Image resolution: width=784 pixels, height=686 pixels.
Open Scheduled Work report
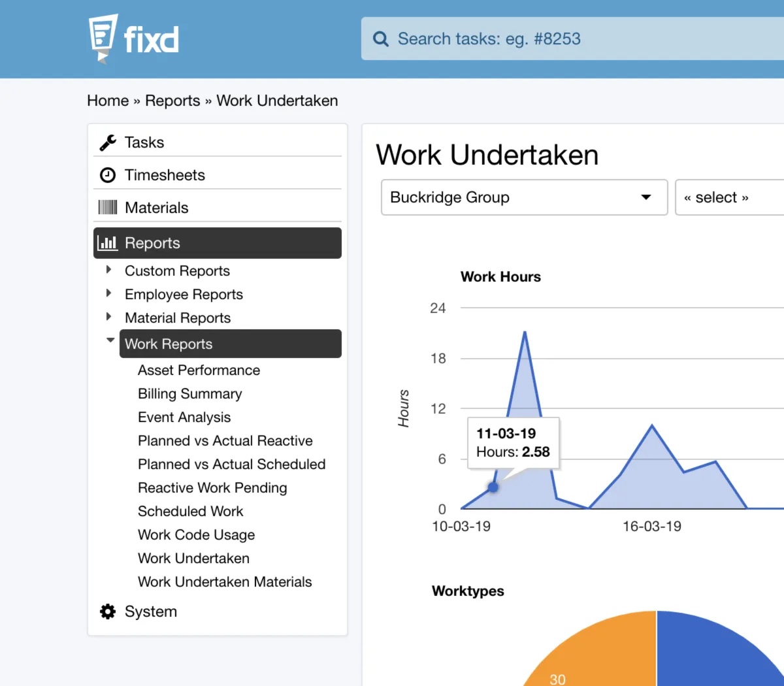[190, 512]
